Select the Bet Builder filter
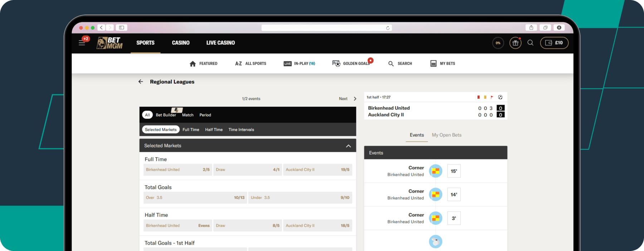644x251 pixels. tap(166, 115)
